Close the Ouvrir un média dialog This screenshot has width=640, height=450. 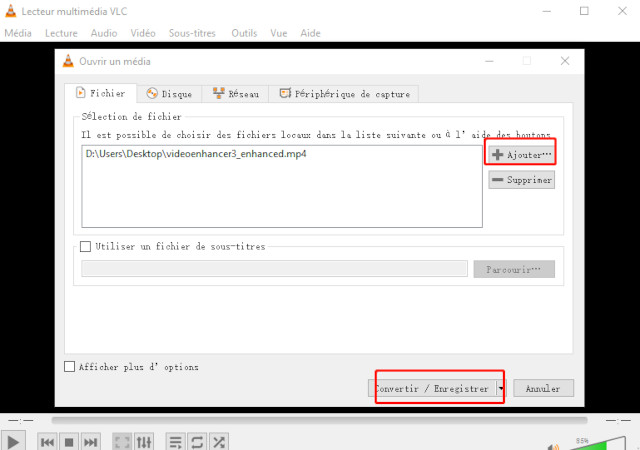pos(565,61)
